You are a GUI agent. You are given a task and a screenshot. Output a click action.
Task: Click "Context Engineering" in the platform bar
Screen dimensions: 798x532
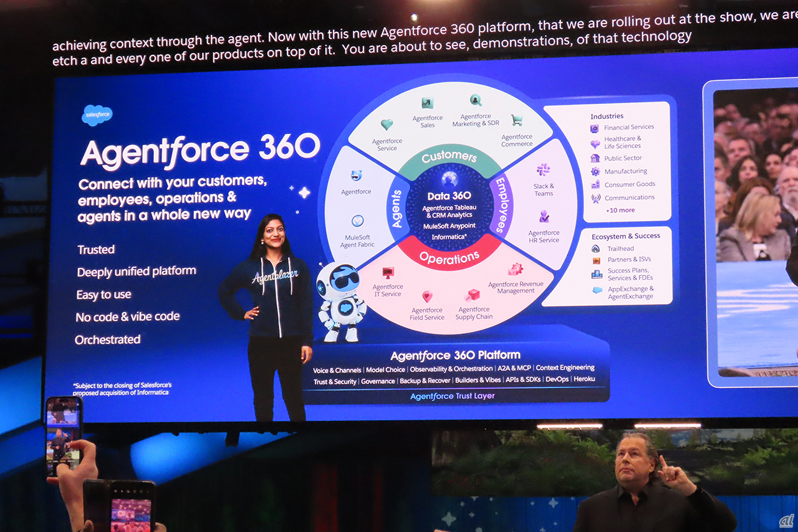565,368
